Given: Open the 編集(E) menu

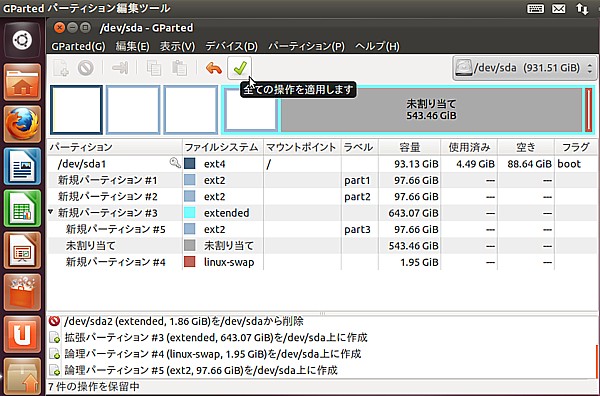Looking at the screenshot, I should [132, 46].
